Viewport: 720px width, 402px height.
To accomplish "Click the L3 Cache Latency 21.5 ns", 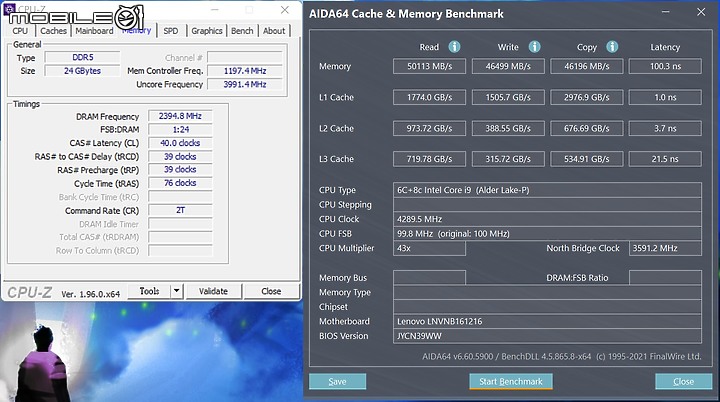I will point(665,159).
